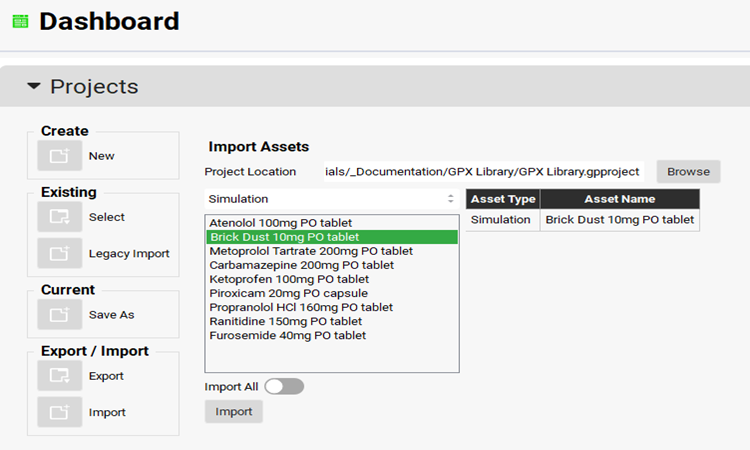Screen dimensions: 750x450
Task: Select Atenolol 100mg PO tablet
Action: [x=281, y=222]
